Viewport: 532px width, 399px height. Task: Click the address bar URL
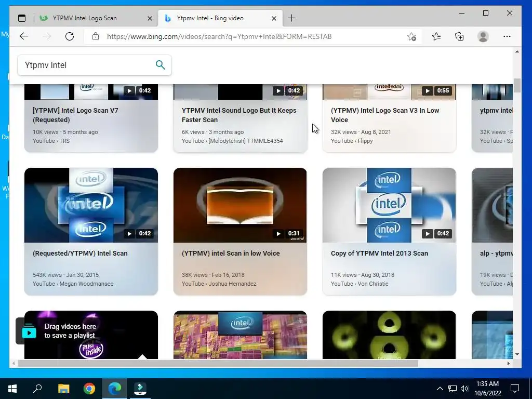point(219,36)
